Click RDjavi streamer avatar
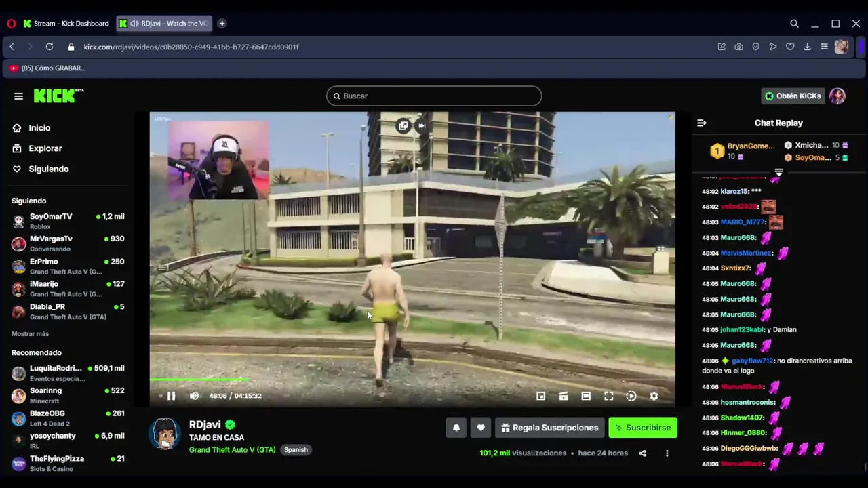Image resolution: width=868 pixels, height=488 pixels. click(x=165, y=434)
